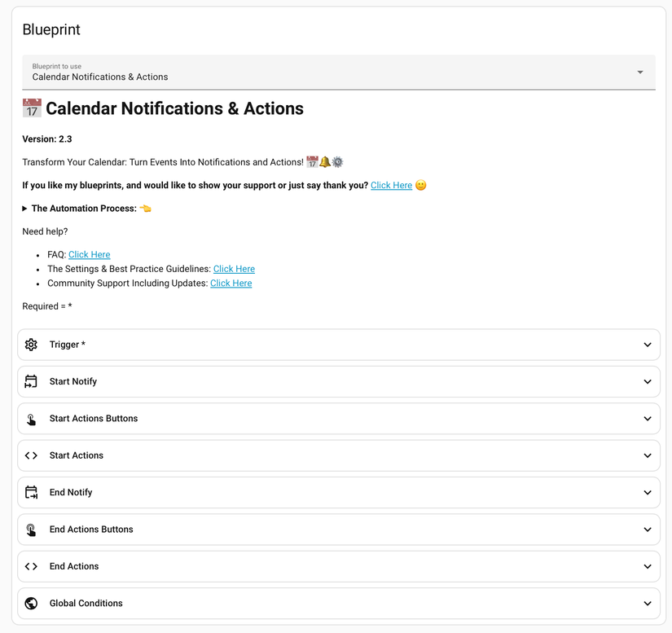Expand the Trigger section via its chevron
This screenshot has width=672, height=633.
tap(648, 344)
